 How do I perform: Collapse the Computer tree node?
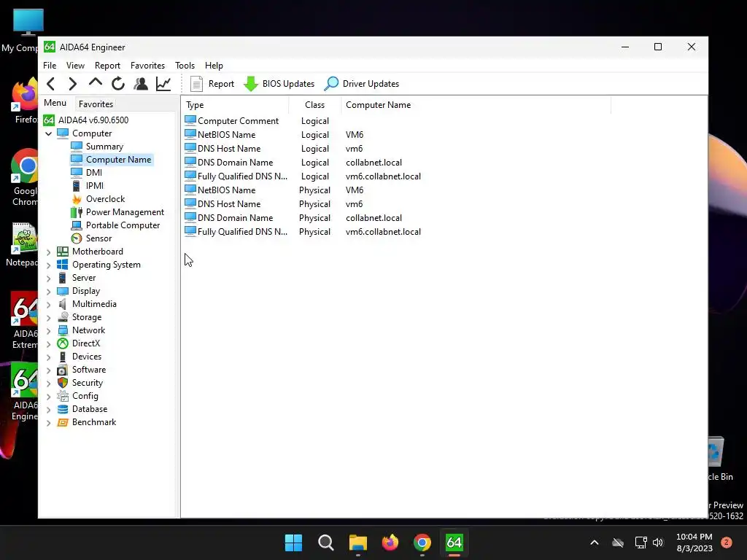tap(49, 134)
